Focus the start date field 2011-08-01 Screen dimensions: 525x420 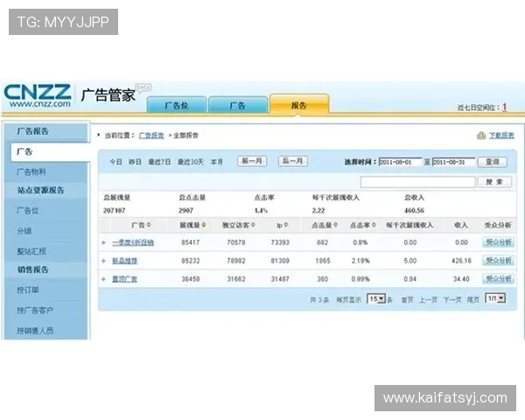coord(400,162)
